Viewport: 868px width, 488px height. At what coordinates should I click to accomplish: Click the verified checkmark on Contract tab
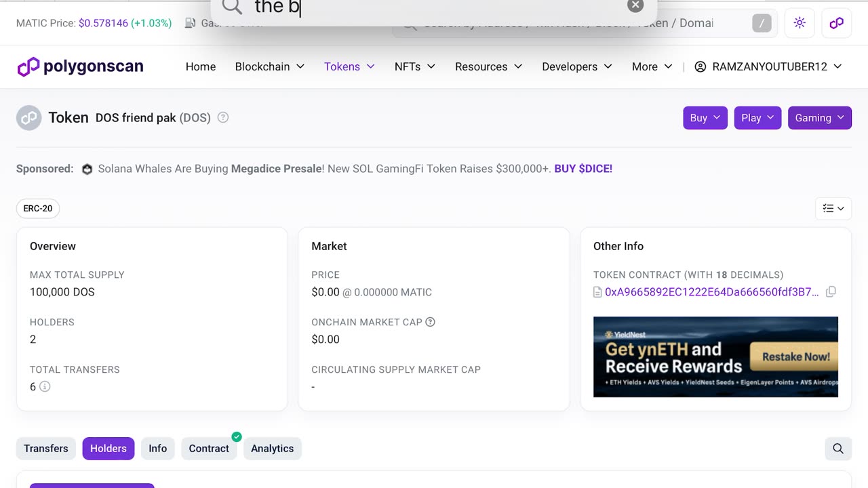coord(237,437)
